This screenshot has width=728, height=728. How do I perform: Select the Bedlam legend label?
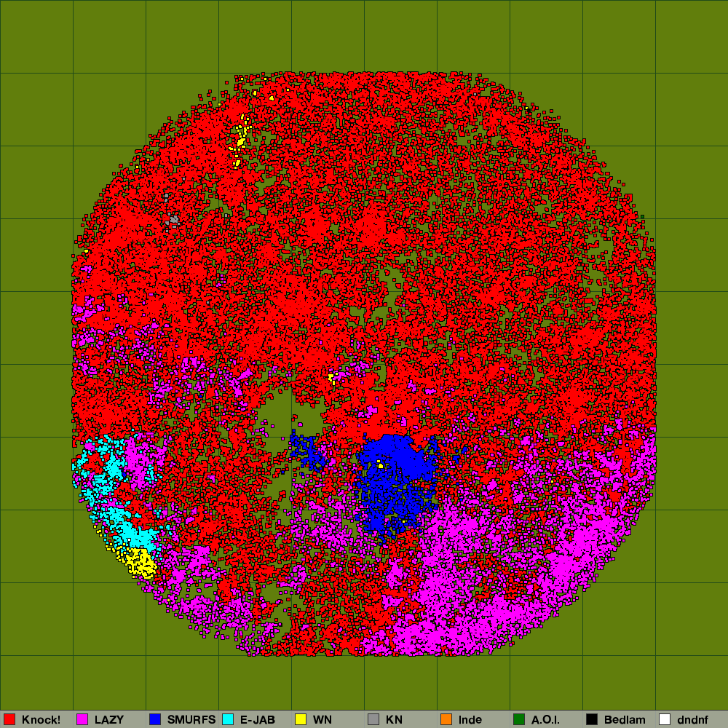(x=625, y=720)
